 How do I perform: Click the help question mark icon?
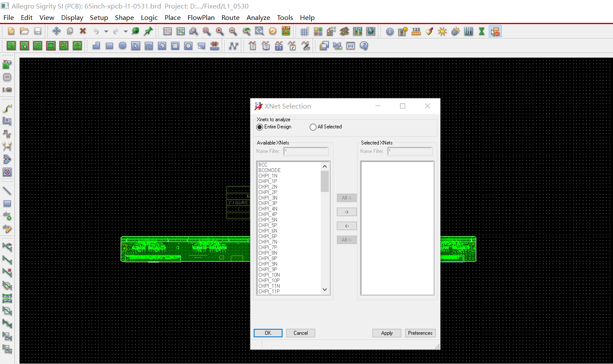(x=364, y=46)
